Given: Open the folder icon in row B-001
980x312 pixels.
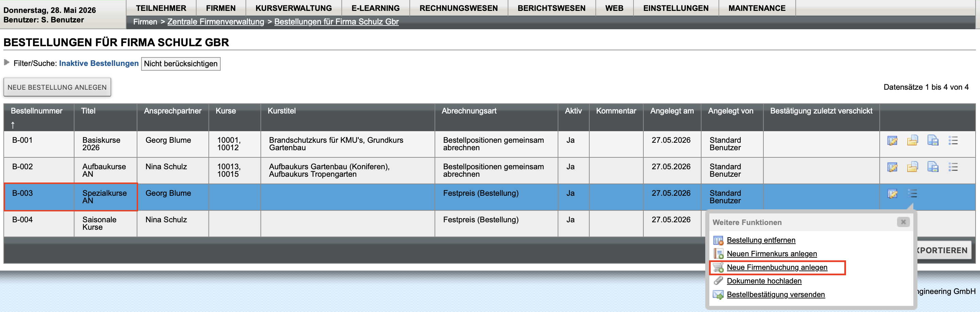Looking at the screenshot, I should [912, 141].
